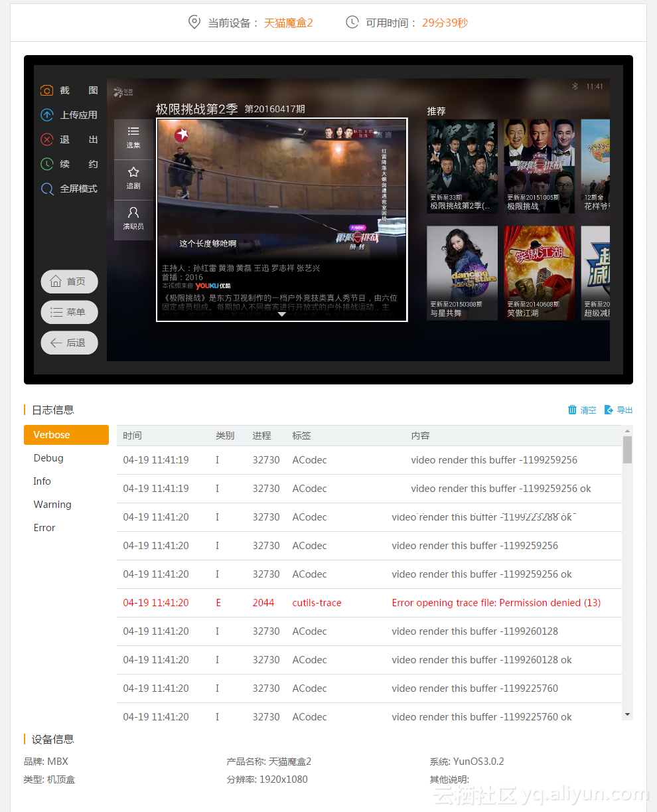Image resolution: width=657 pixels, height=812 pixels.
Task: Click the exit (退出) X icon
Action: point(46,139)
